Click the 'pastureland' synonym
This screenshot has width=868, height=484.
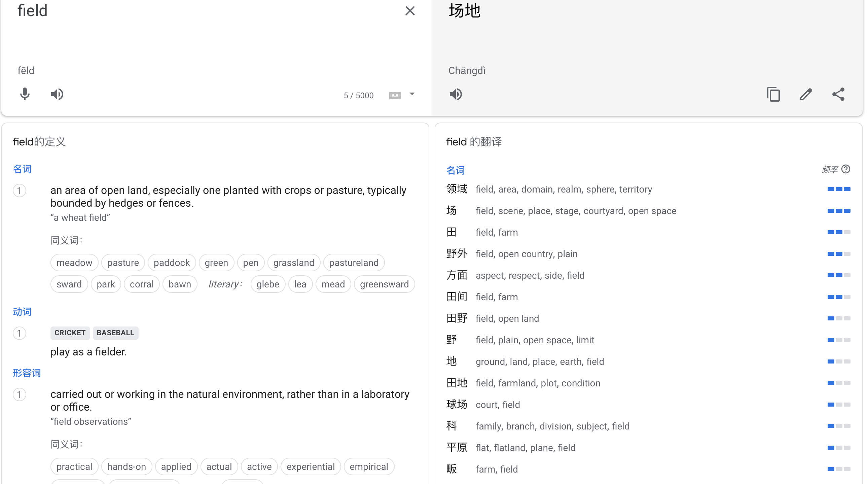pyautogui.click(x=354, y=263)
